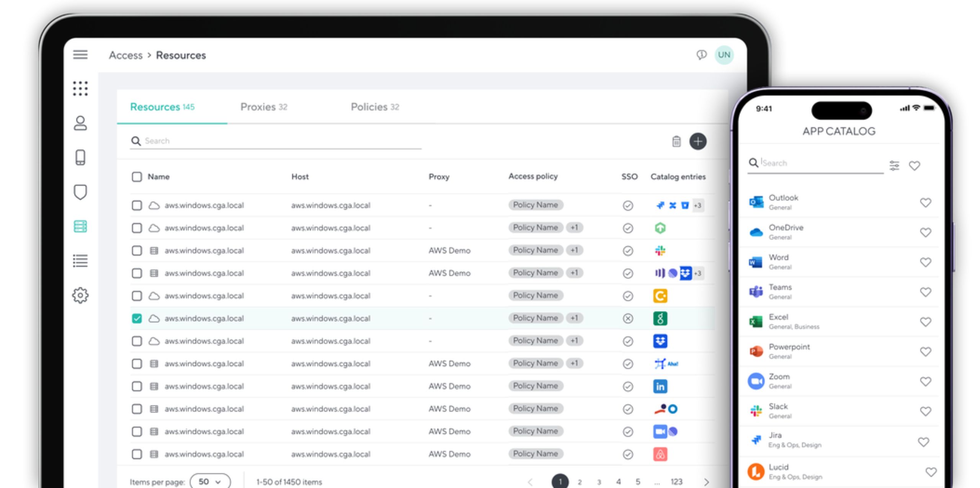Uncheck the selected resource row checkbox
980x488 pixels.
[x=137, y=318]
